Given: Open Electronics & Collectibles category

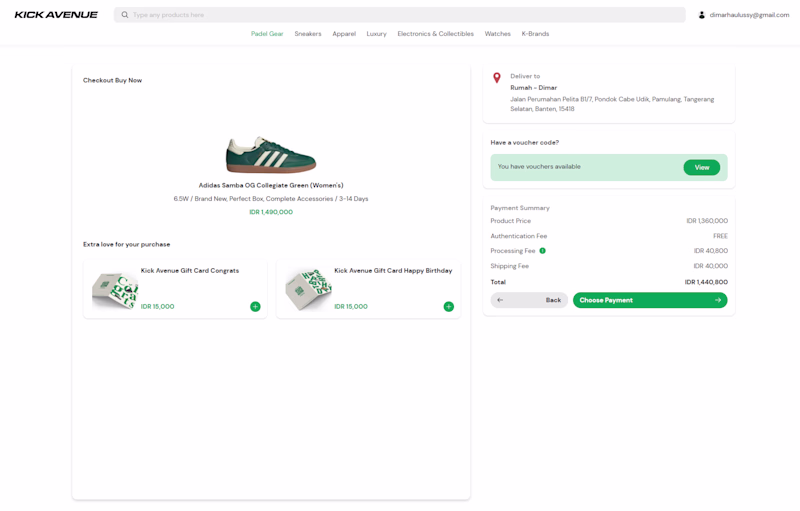Looking at the screenshot, I should 435,34.
